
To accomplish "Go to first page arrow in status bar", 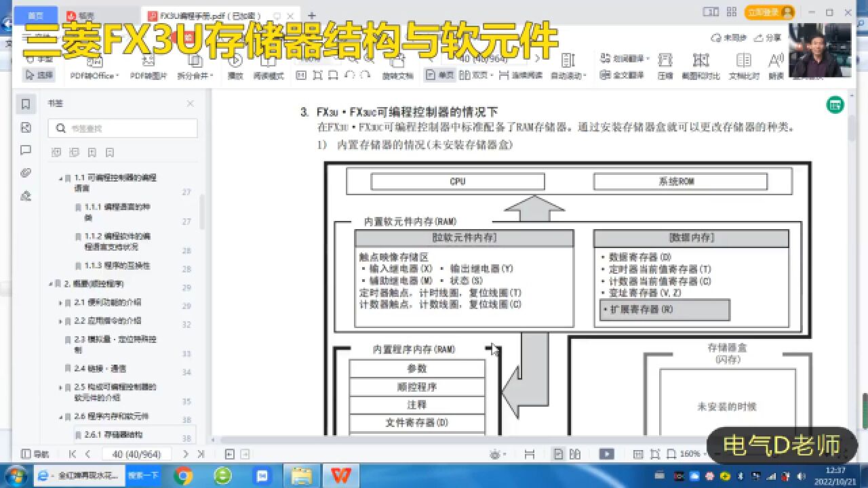I will tap(73, 454).
